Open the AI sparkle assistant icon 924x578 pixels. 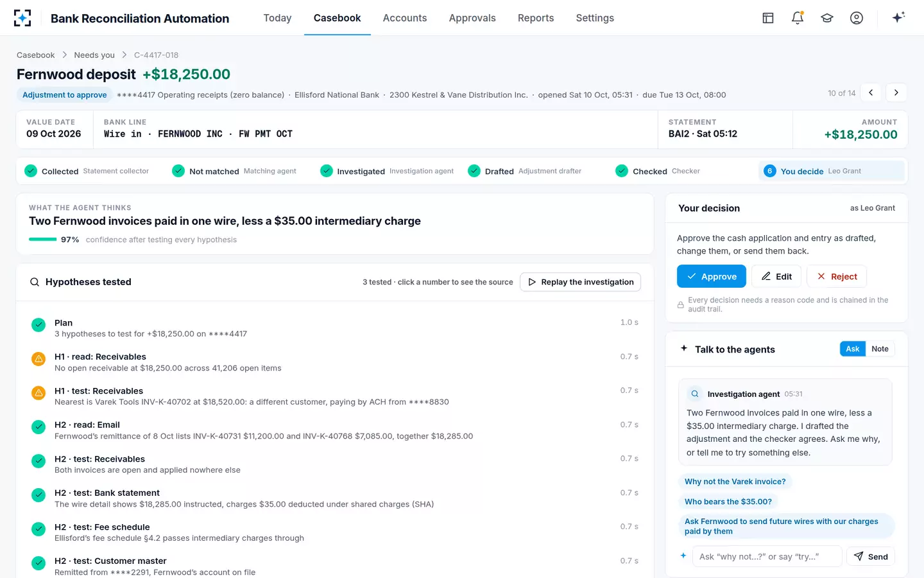(x=898, y=17)
